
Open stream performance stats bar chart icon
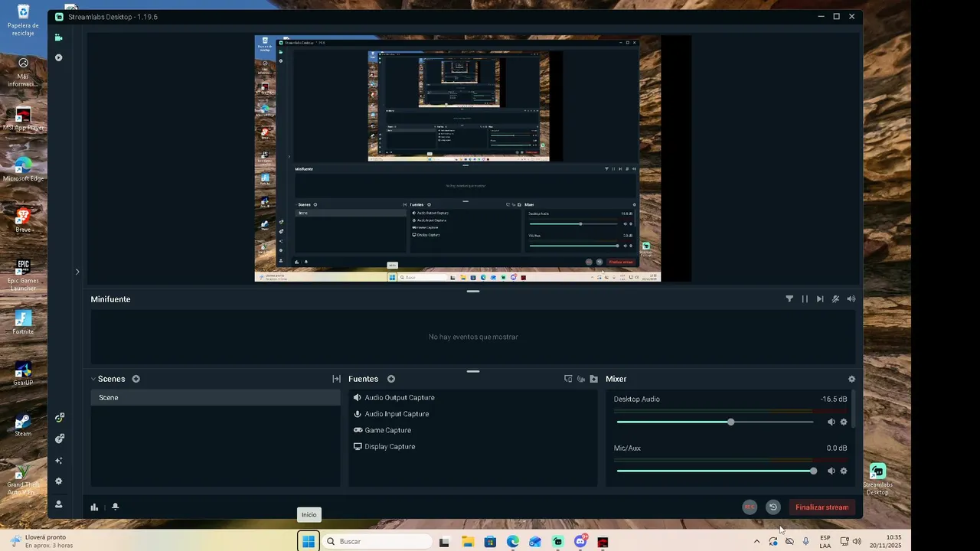(x=94, y=507)
